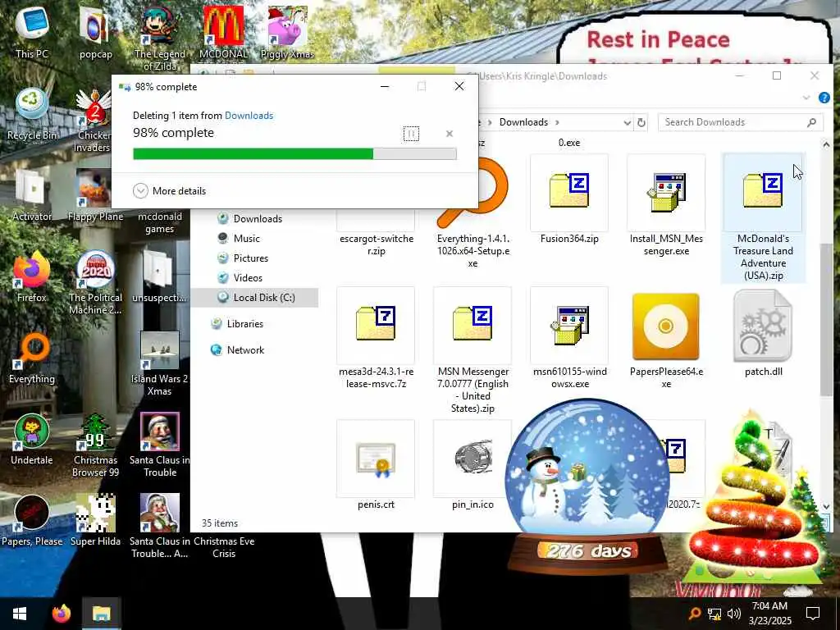Image resolution: width=840 pixels, height=630 pixels.
Task: Select msn610155-windowsx.exe file
Action: point(569,339)
